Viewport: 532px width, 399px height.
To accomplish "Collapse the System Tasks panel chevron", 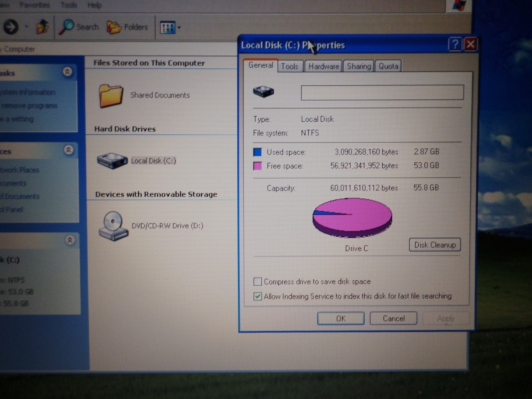I will coord(67,71).
